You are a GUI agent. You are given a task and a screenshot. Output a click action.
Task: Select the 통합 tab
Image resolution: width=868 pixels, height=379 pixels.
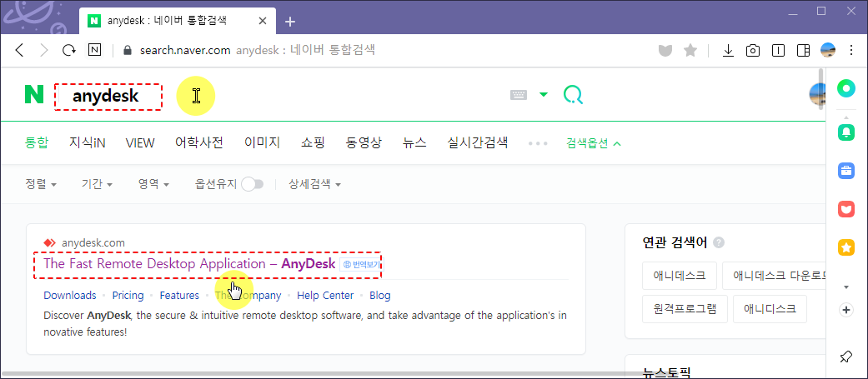point(37,142)
